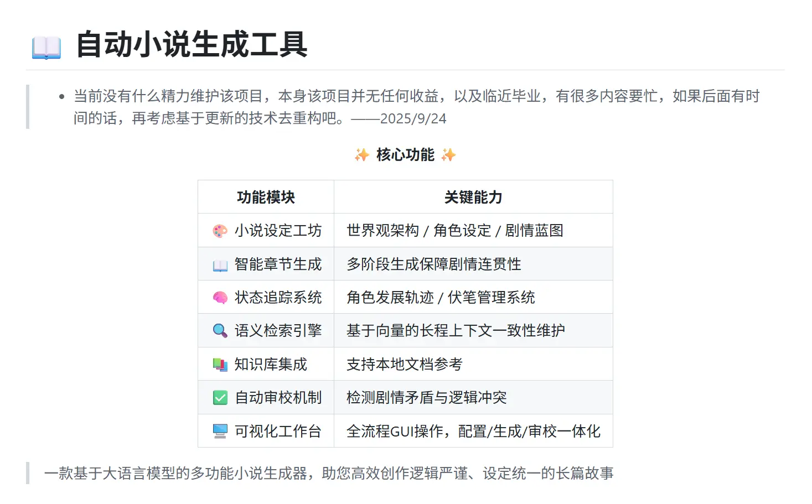The height and width of the screenshot is (504, 812).
Task: Click the 功能模块 table column header
Action: (x=266, y=198)
